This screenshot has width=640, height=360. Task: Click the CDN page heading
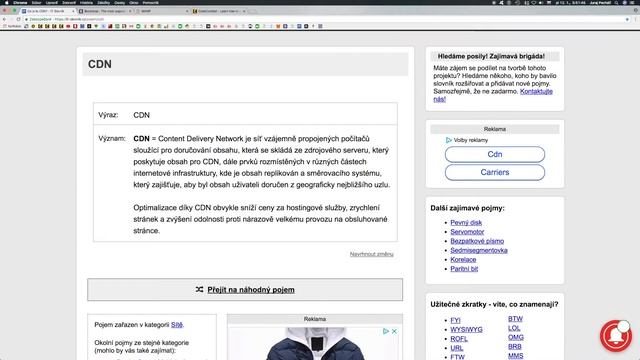pyautogui.click(x=100, y=64)
